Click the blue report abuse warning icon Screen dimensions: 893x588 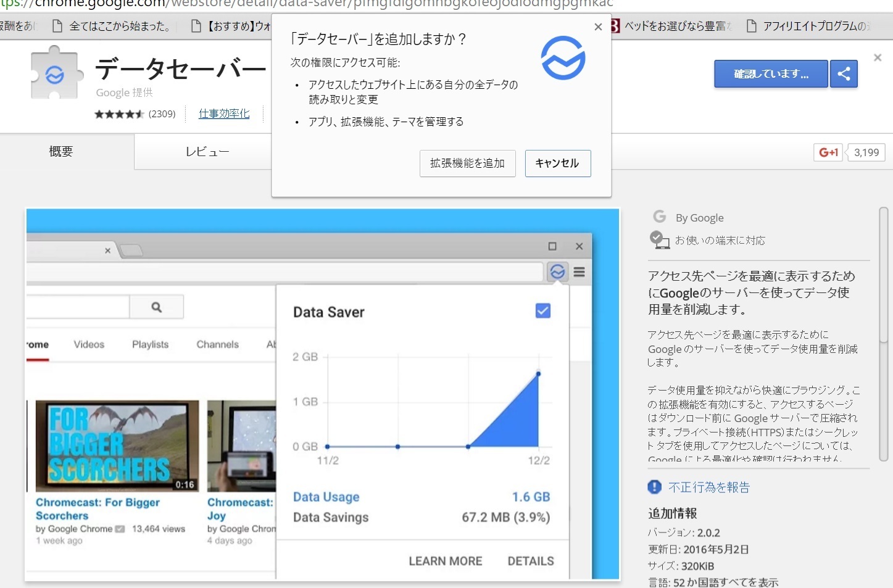coord(654,487)
